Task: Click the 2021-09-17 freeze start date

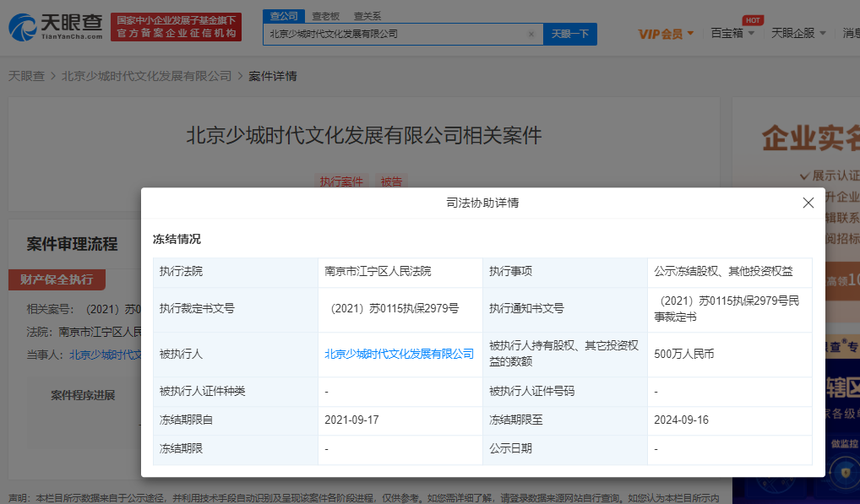Action: click(x=351, y=420)
